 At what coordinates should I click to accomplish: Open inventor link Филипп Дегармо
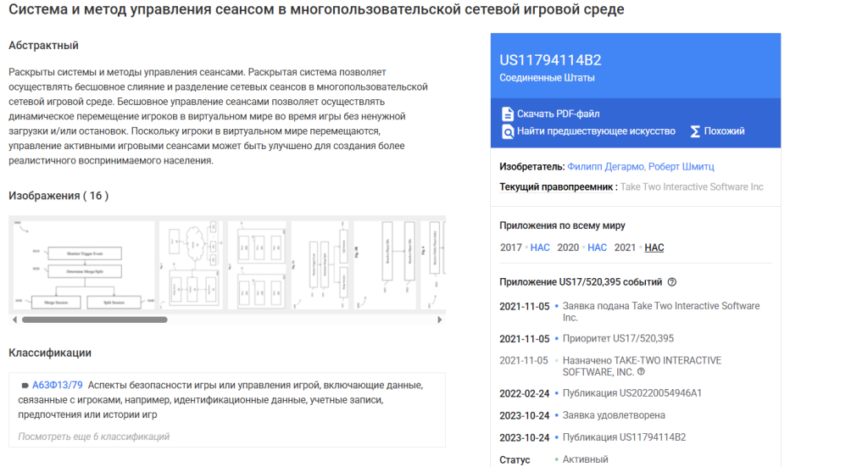[603, 167]
